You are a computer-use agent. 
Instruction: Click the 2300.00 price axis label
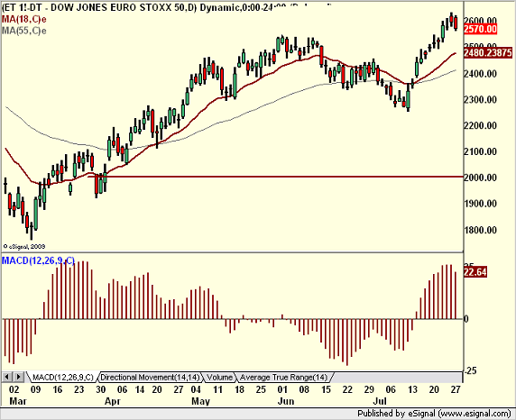click(x=480, y=99)
